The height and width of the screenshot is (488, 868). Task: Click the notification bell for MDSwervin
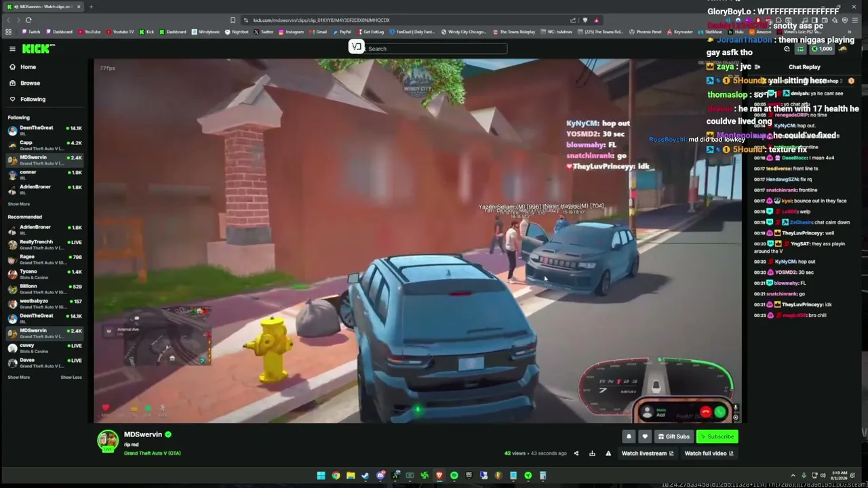(629, 436)
